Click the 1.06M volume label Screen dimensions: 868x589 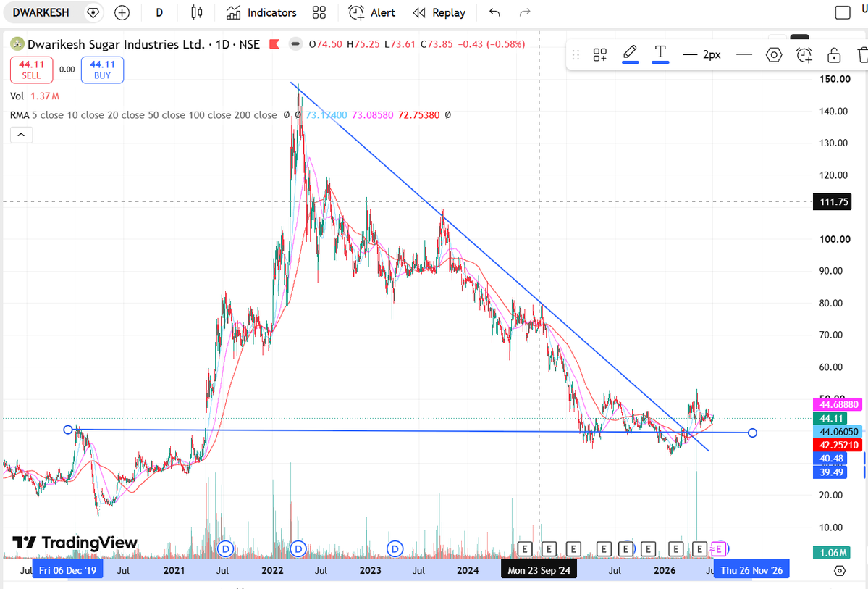(832, 553)
